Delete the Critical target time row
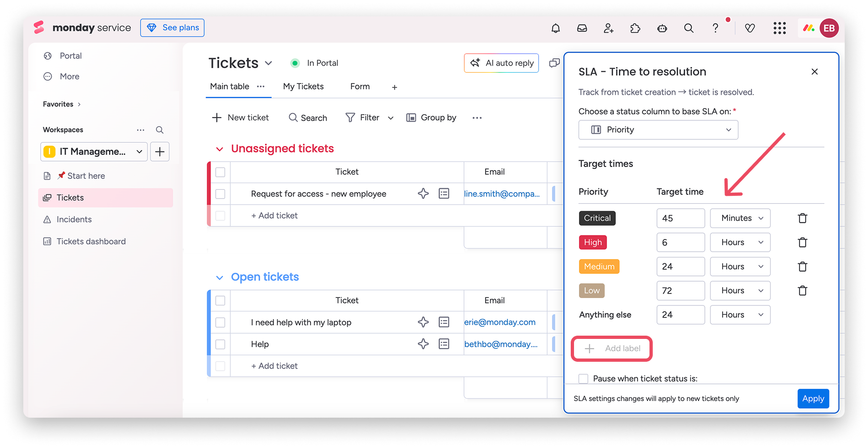Screen dimensions: 868x448 (802, 218)
